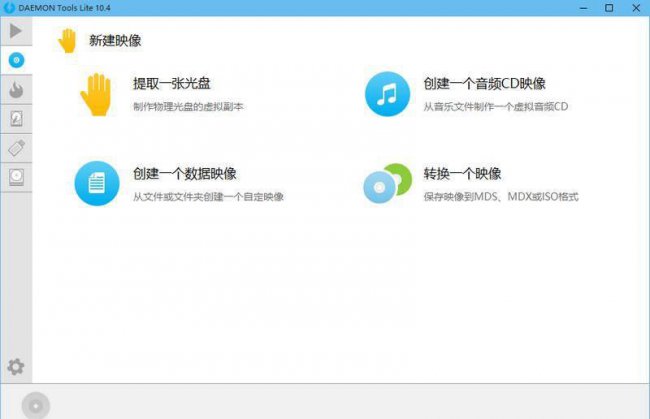Click the blue document icon for data image

point(97,183)
